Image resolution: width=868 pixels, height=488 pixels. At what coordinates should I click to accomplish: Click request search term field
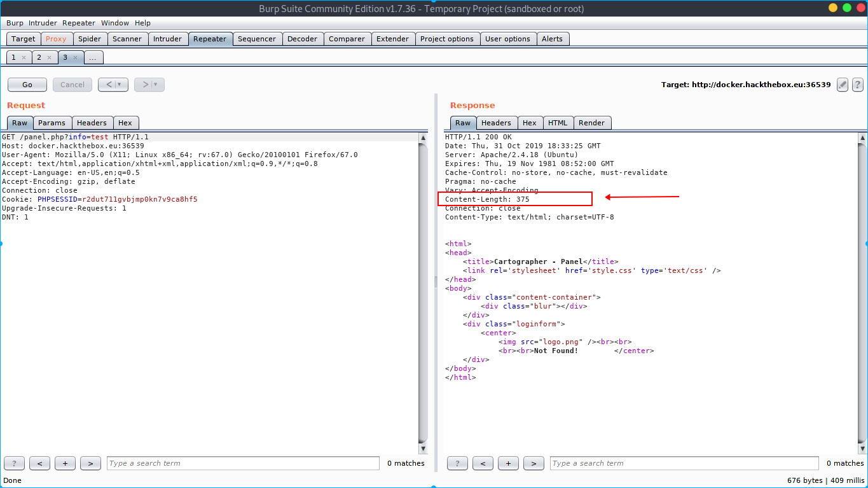click(x=243, y=463)
